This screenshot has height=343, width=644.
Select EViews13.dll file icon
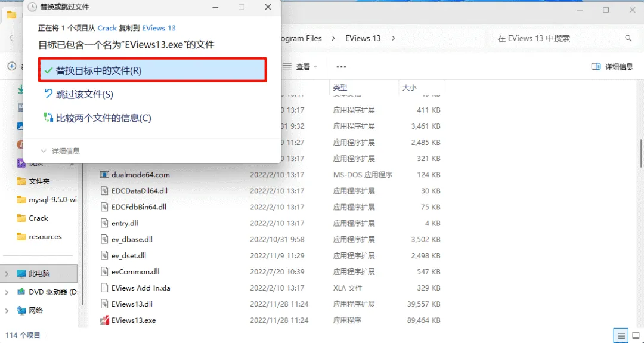tap(104, 304)
